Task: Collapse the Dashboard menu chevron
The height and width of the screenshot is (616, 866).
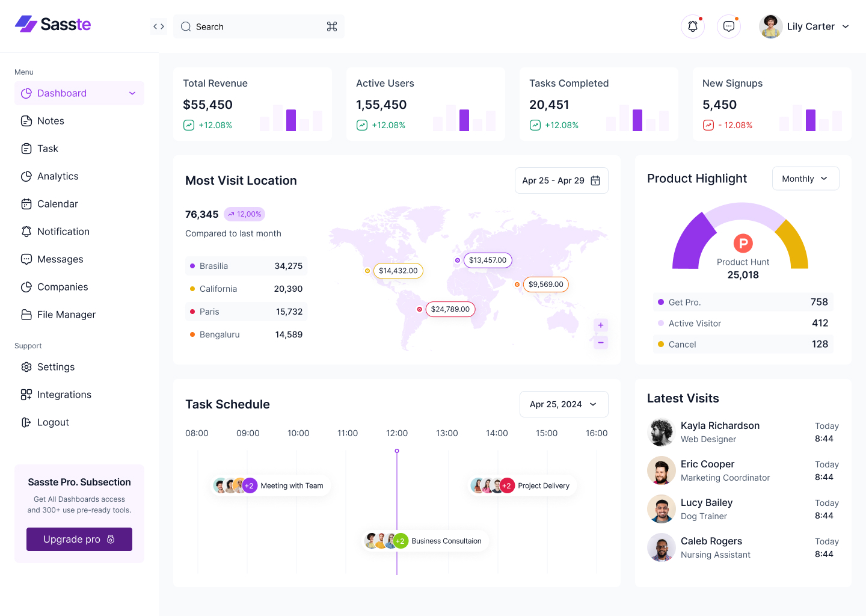Action: pos(132,93)
